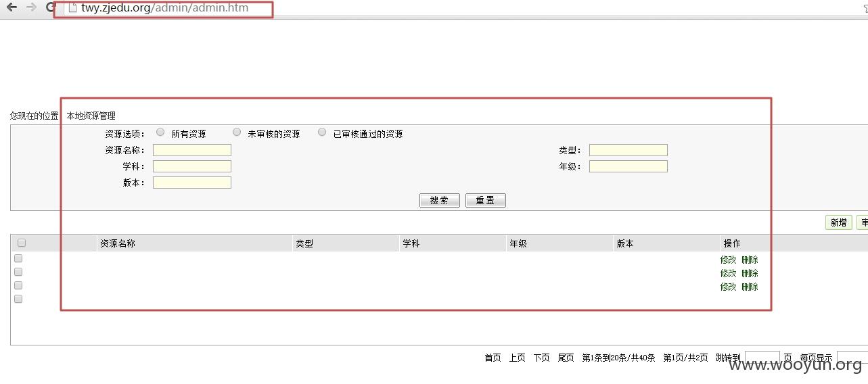Click the 第1条到20条/共40条 record count text
Screen dimensions: 868x384
point(618,358)
